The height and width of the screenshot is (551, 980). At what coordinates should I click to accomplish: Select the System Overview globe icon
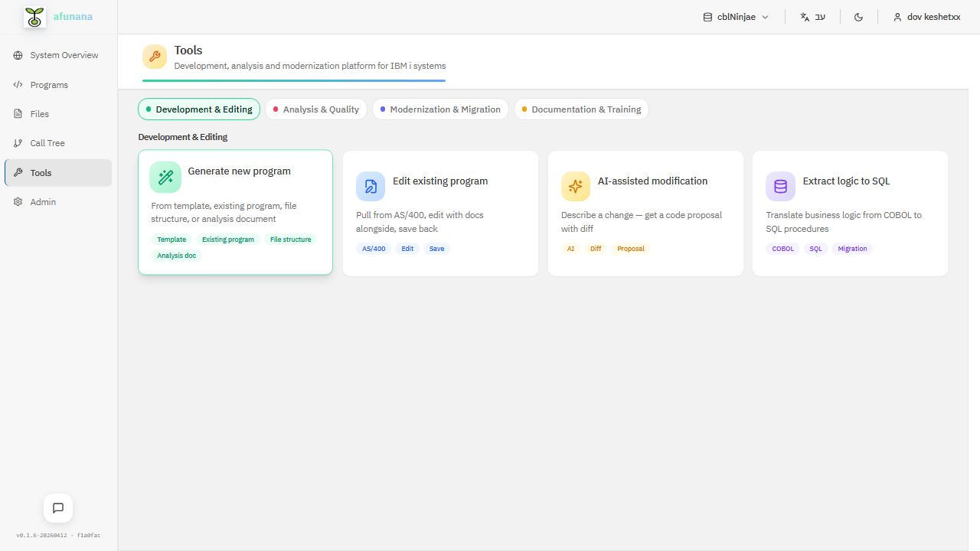point(17,55)
